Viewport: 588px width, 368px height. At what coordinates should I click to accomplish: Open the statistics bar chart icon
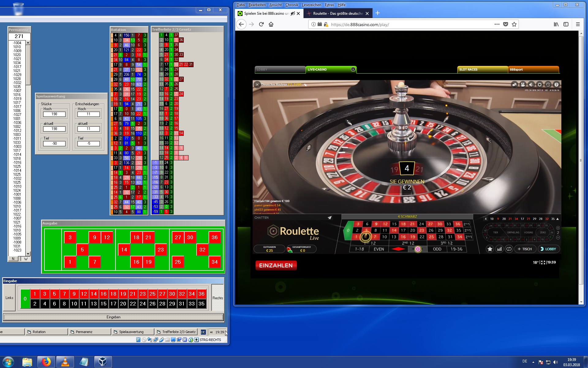click(x=499, y=249)
